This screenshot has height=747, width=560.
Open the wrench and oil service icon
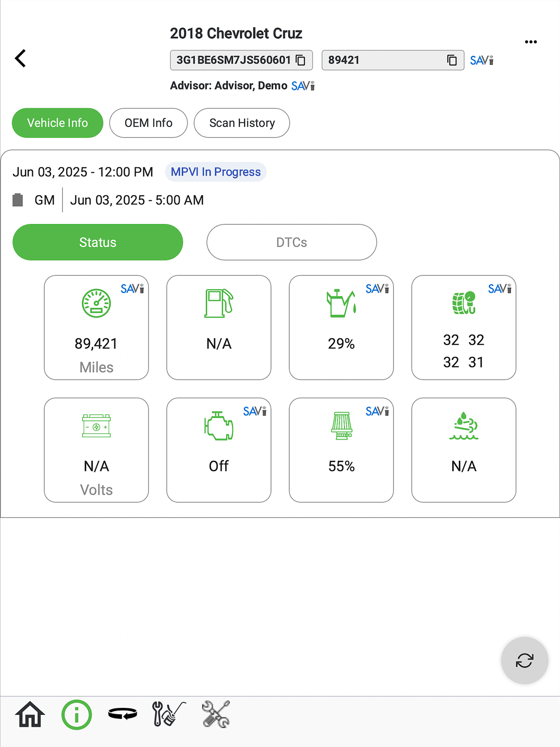169,714
